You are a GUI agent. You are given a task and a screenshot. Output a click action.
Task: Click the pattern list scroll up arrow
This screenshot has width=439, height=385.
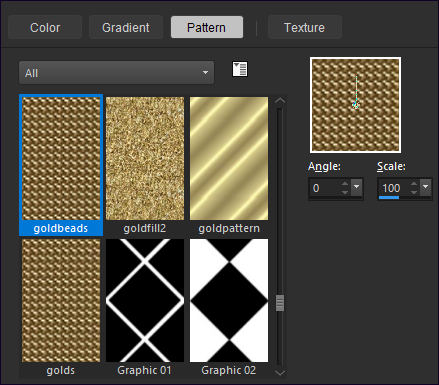280,101
